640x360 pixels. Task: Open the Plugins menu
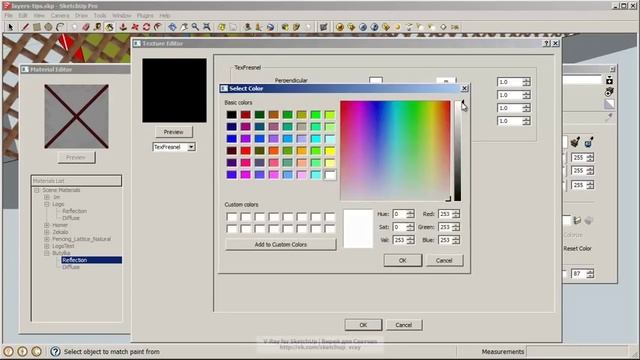click(x=145, y=16)
